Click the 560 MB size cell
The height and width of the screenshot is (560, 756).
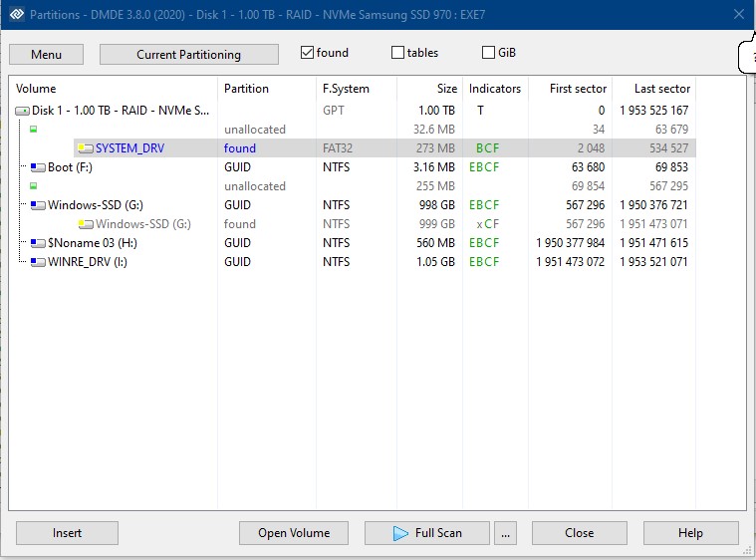436,242
